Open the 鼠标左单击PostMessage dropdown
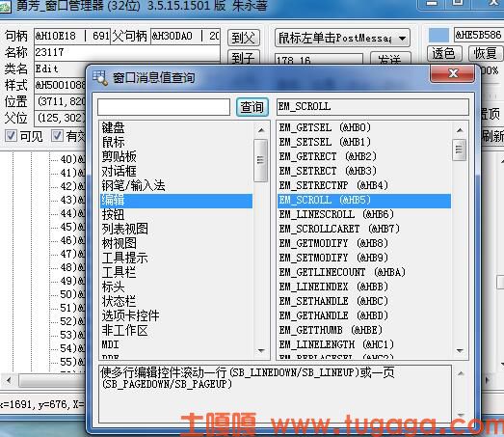This screenshot has height=437, width=504. coord(342,38)
